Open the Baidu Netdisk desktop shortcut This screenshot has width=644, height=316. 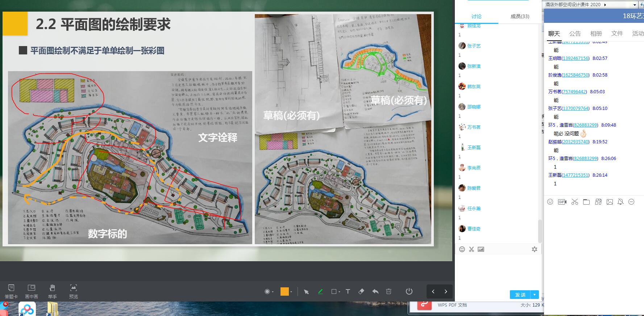coord(27,309)
